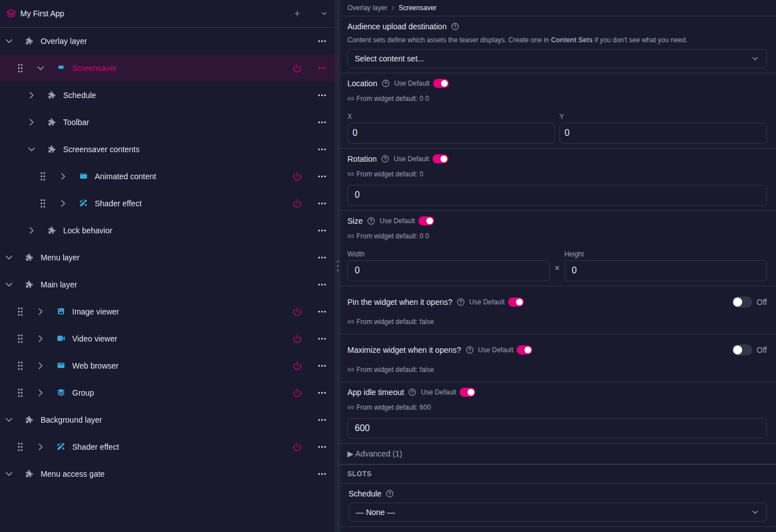Click the help icon next to App idle timeout
The width and height of the screenshot is (776, 532).
(412, 392)
